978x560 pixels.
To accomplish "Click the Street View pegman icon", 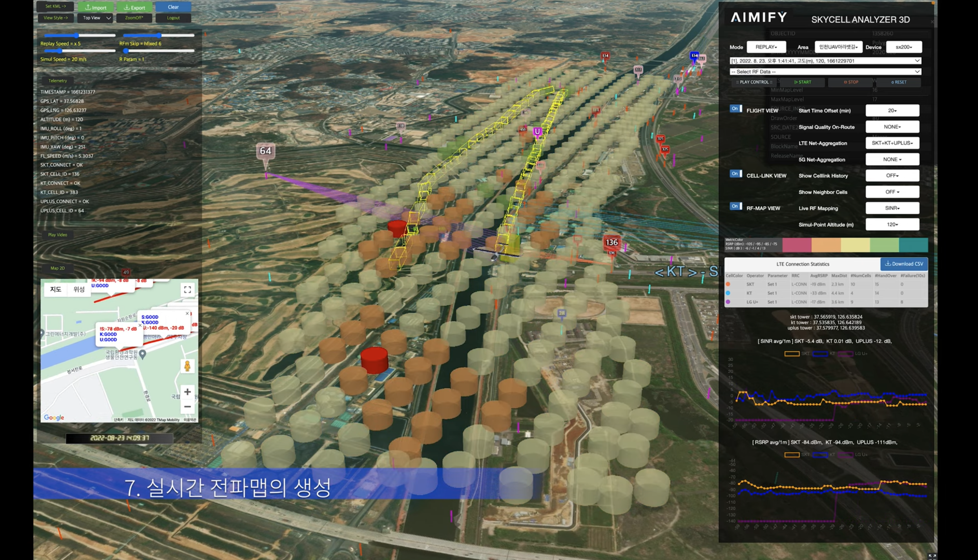I will (187, 366).
